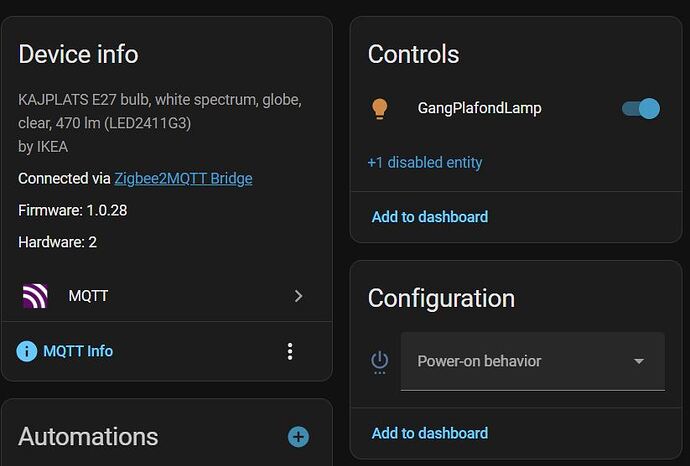Click the Power-on behavior dropdown arrow
The image size is (690, 466).
click(639, 361)
